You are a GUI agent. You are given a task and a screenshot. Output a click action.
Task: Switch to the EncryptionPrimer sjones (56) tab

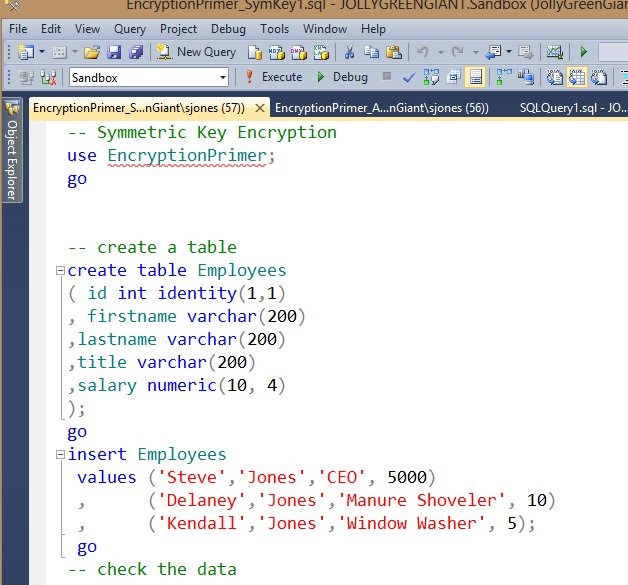click(381, 108)
